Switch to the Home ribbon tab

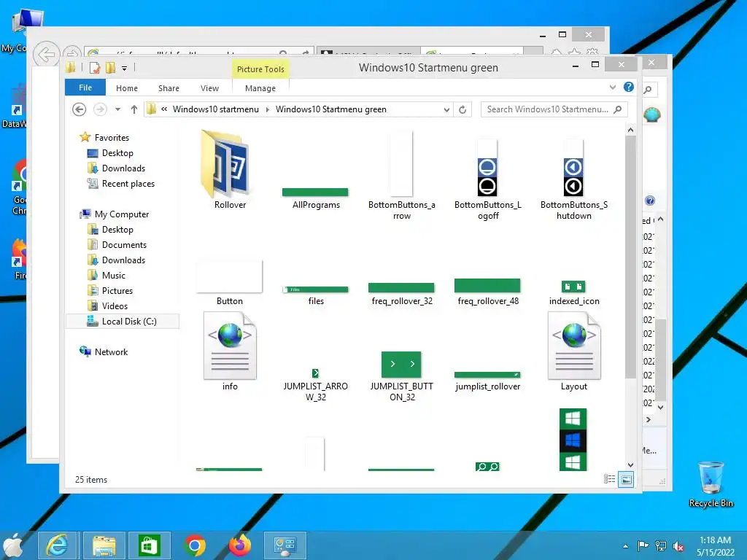[127, 88]
